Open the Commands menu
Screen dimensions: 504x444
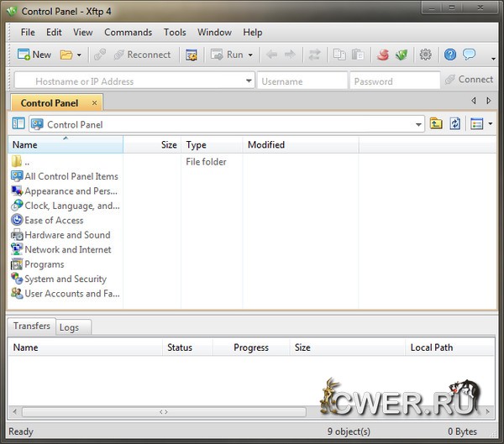coord(128,32)
